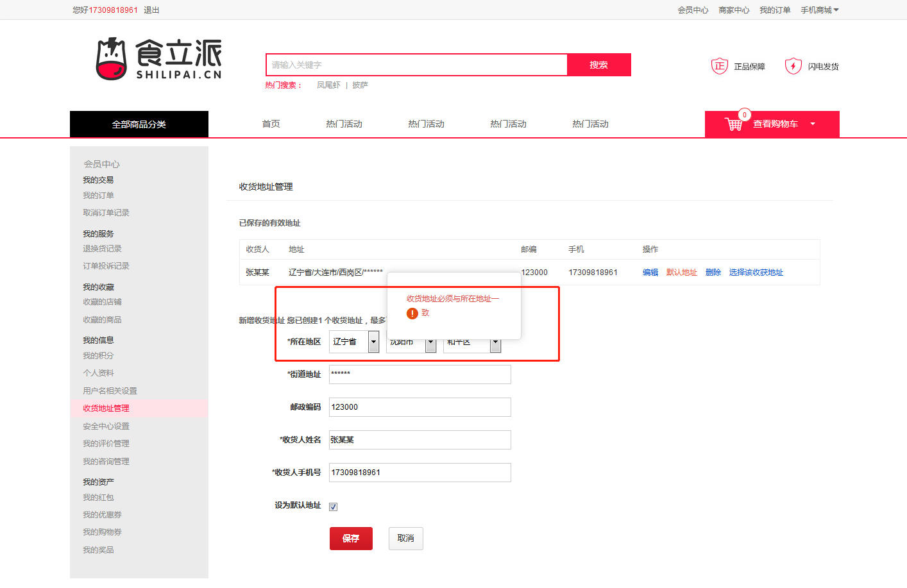Focus the 收货人姓名 input field

pyautogui.click(x=420, y=440)
